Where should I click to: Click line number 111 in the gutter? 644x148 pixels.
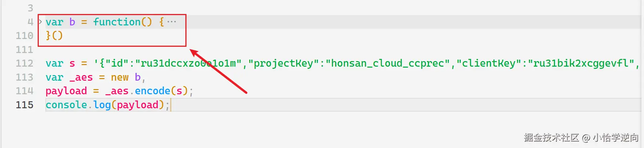point(24,50)
